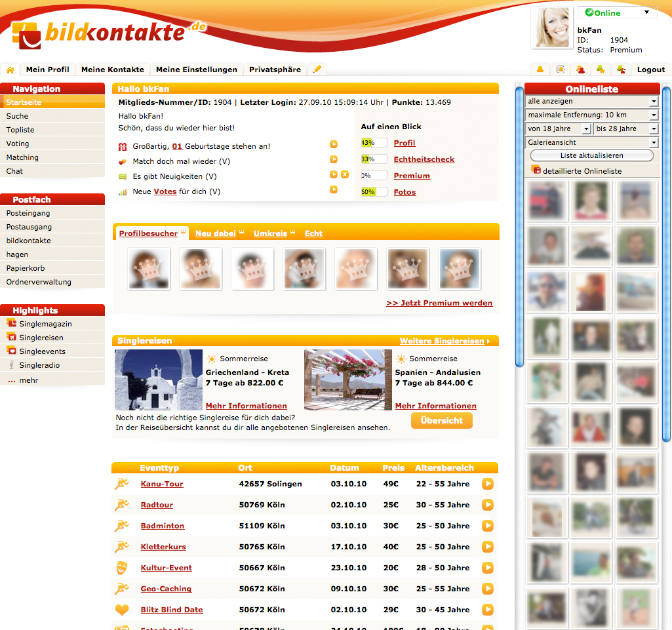This screenshot has width=672, height=630.
Task: Click the red contacts icon in top bar
Action: click(x=581, y=69)
